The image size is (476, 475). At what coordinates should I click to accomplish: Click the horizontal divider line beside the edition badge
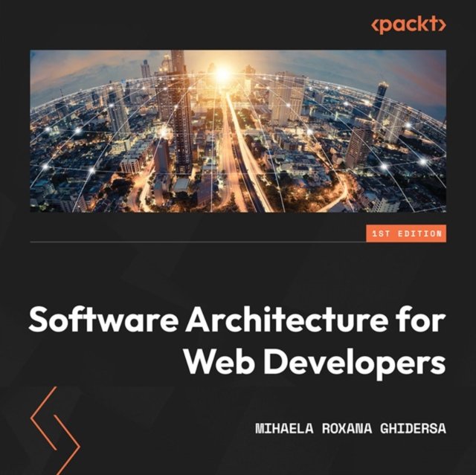193,241
